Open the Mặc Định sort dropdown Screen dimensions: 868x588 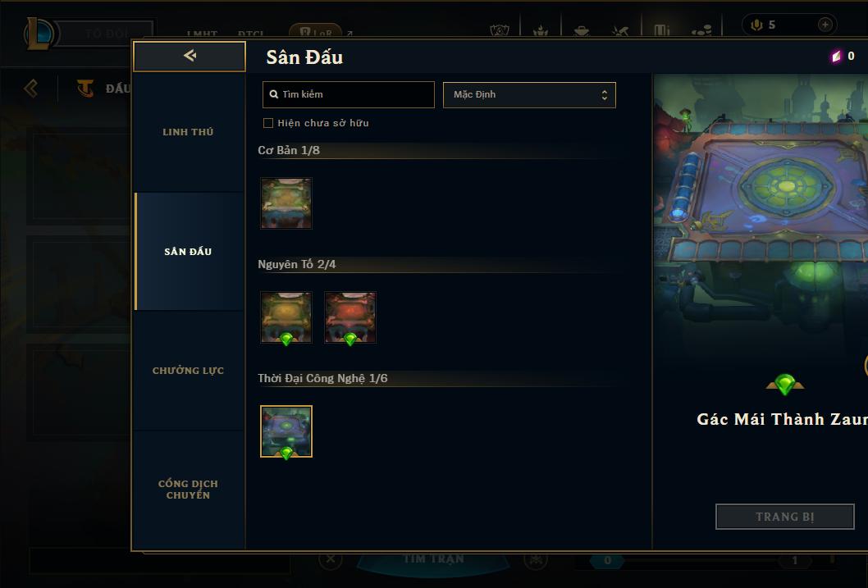[x=529, y=94]
